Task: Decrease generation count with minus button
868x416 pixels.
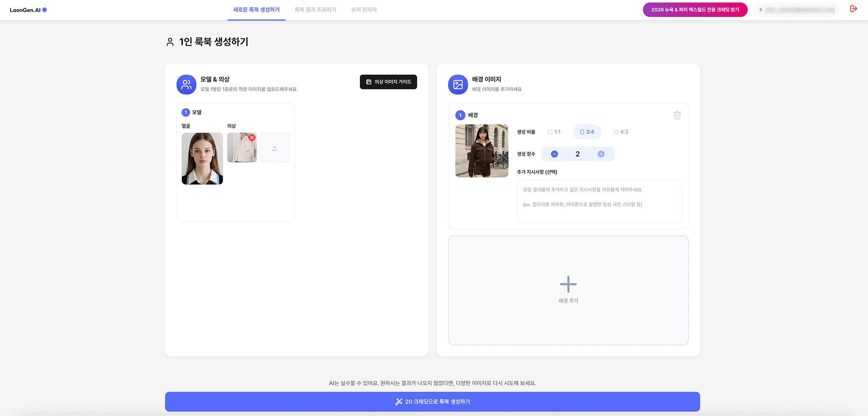Action: [554, 154]
